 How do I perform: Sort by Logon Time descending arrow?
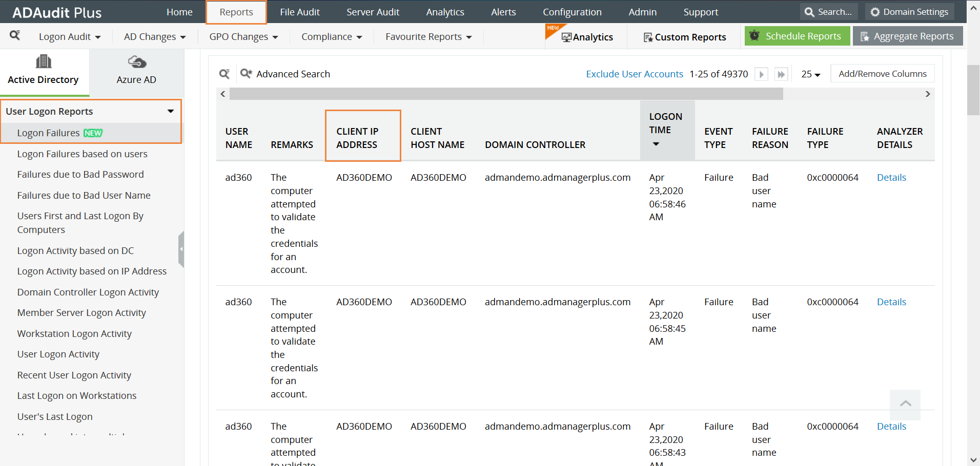[x=656, y=144]
